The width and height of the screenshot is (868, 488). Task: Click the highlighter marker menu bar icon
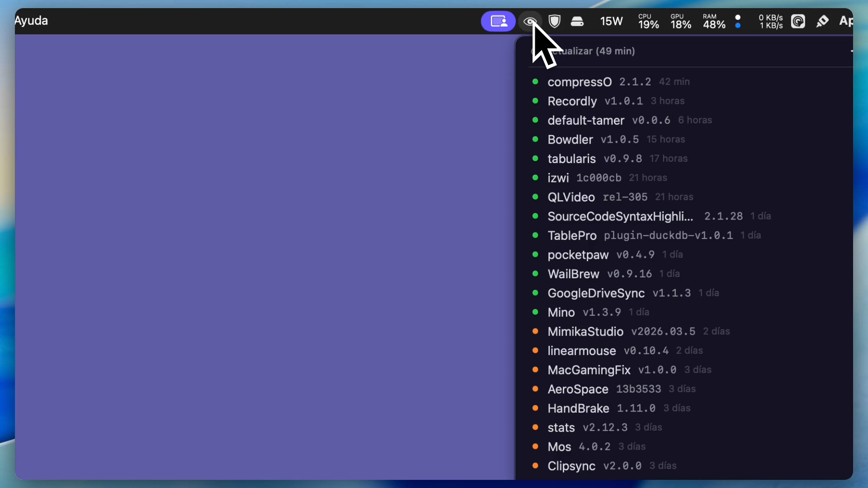coord(822,21)
